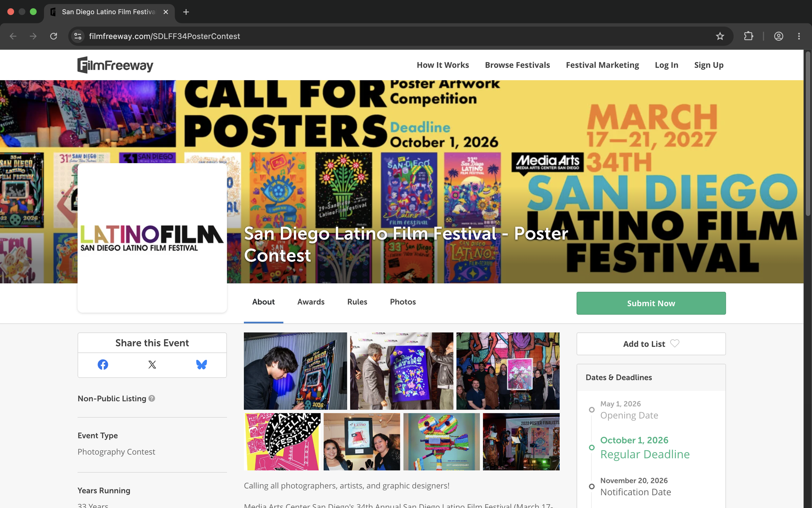This screenshot has height=508, width=812.
Task: Open the Chrome profile icon
Action: tap(779, 36)
